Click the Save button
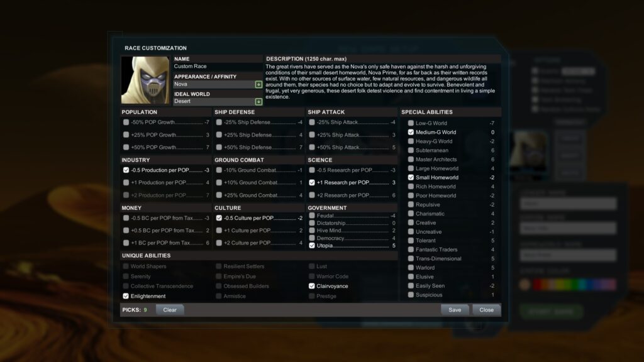This screenshot has width=644, height=362. coord(455,310)
